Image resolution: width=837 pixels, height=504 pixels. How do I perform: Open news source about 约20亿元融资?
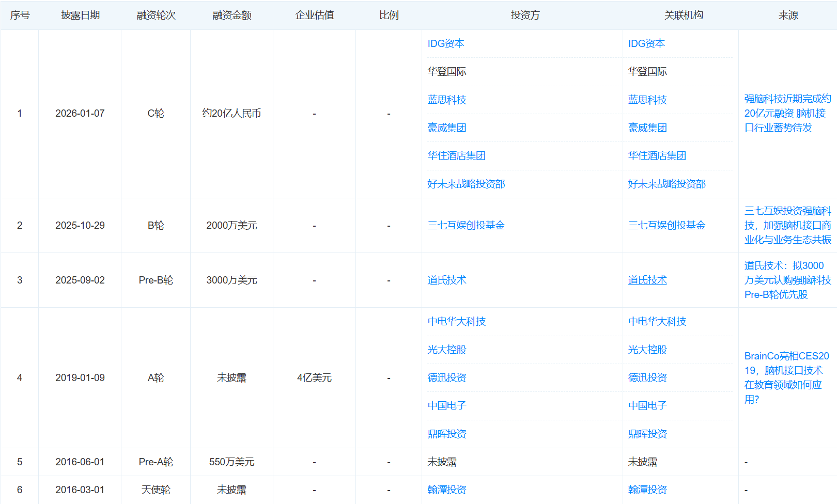coord(787,113)
